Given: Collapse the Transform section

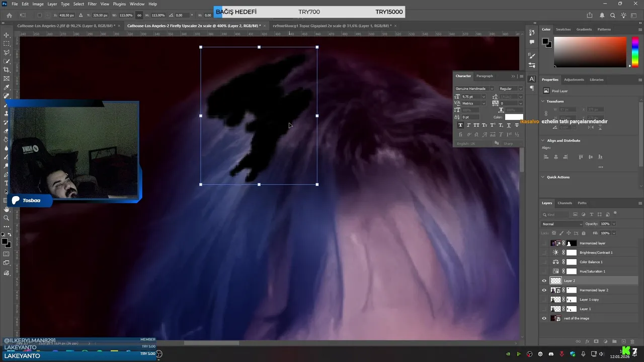Looking at the screenshot, I should point(543,101).
